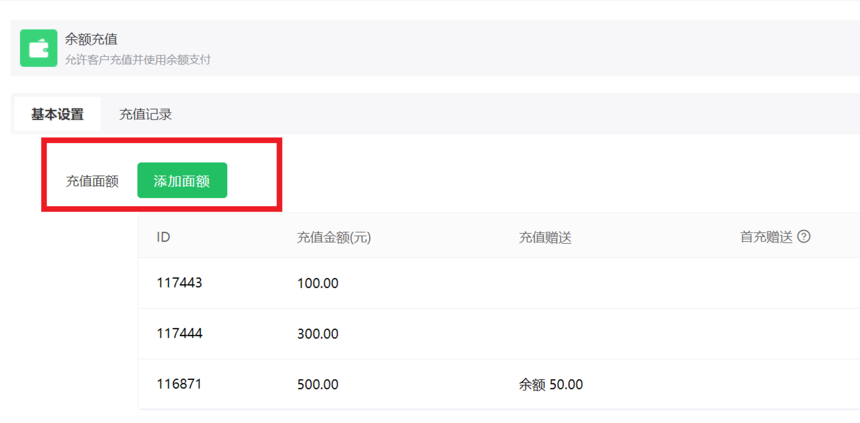Open the 充值记录 tab
This screenshot has width=860, height=423.
point(145,114)
